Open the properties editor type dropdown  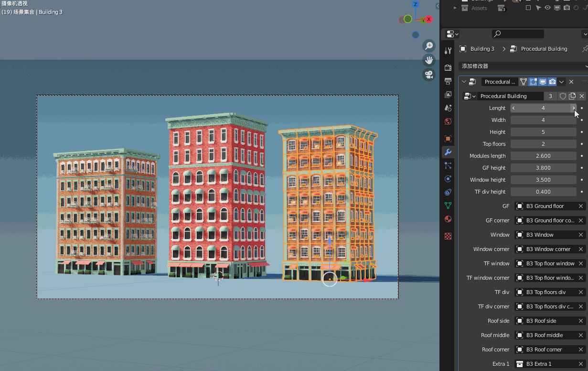[452, 34]
